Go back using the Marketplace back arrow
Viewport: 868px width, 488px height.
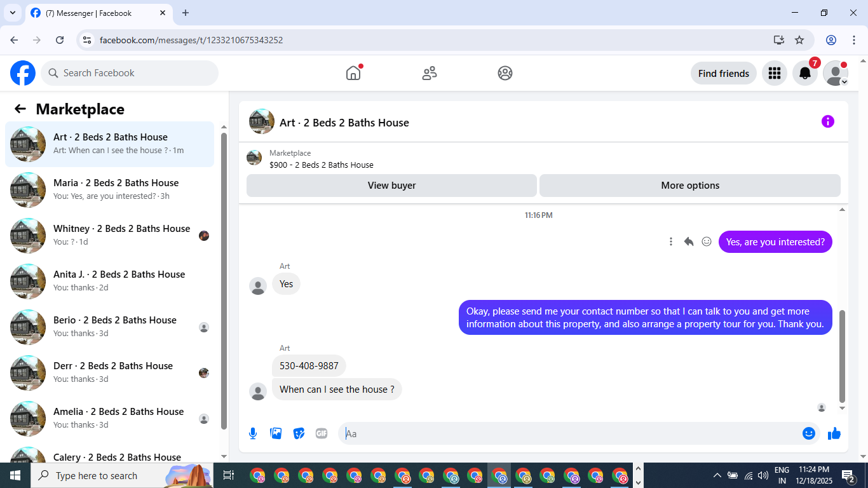(20, 109)
